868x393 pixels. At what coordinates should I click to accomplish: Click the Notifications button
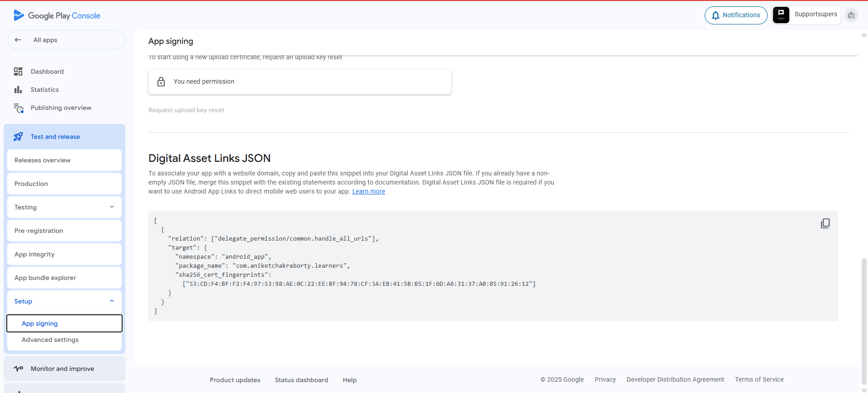pos(735,15)
